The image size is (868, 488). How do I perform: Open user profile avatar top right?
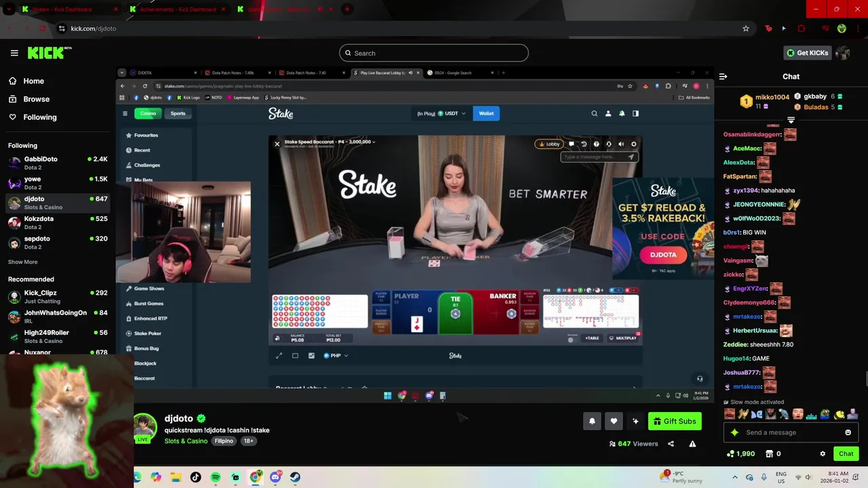843,53
